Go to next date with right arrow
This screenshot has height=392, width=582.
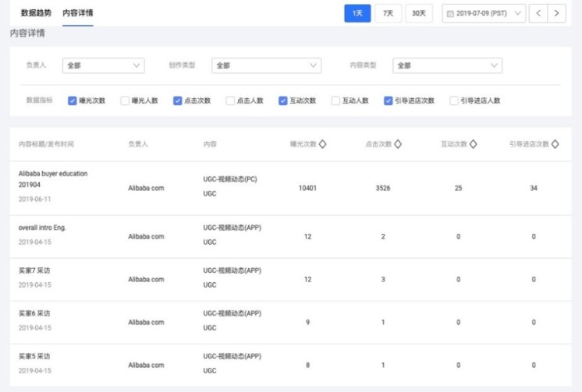click(x=556, y=13)
